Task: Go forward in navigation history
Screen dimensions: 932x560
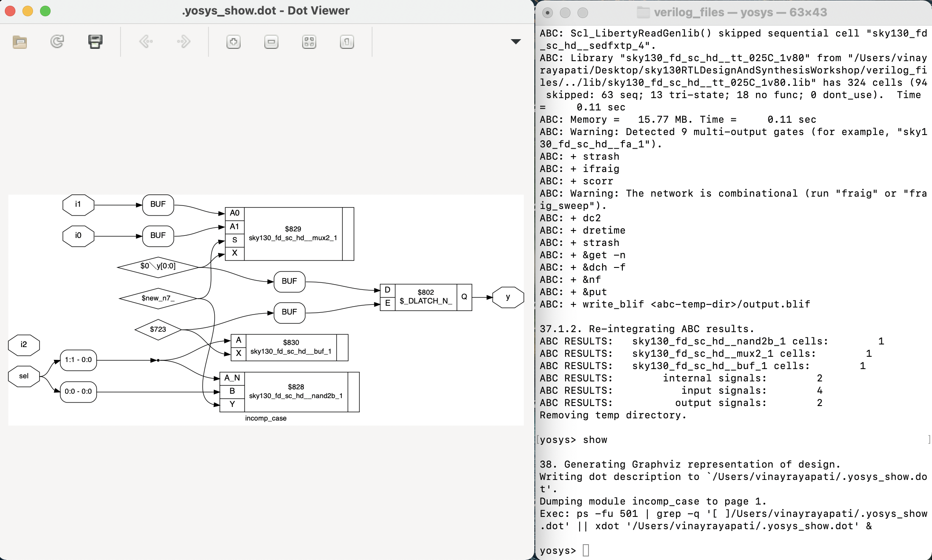Action: coord(184,41)
